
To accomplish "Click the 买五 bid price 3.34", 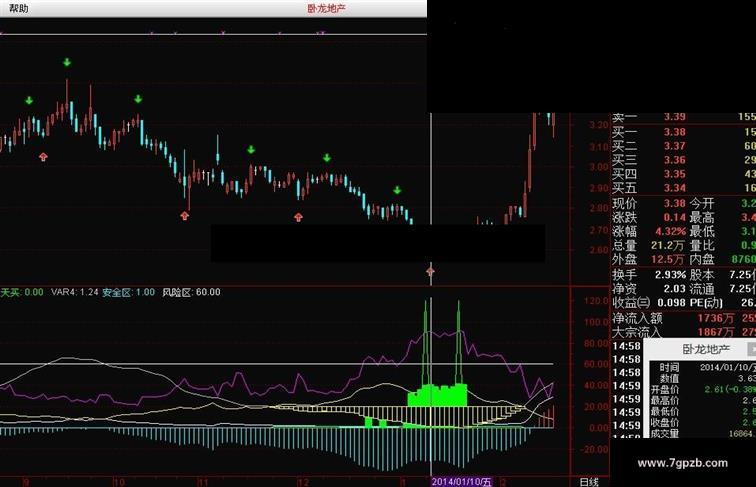I will coord(675,188).
